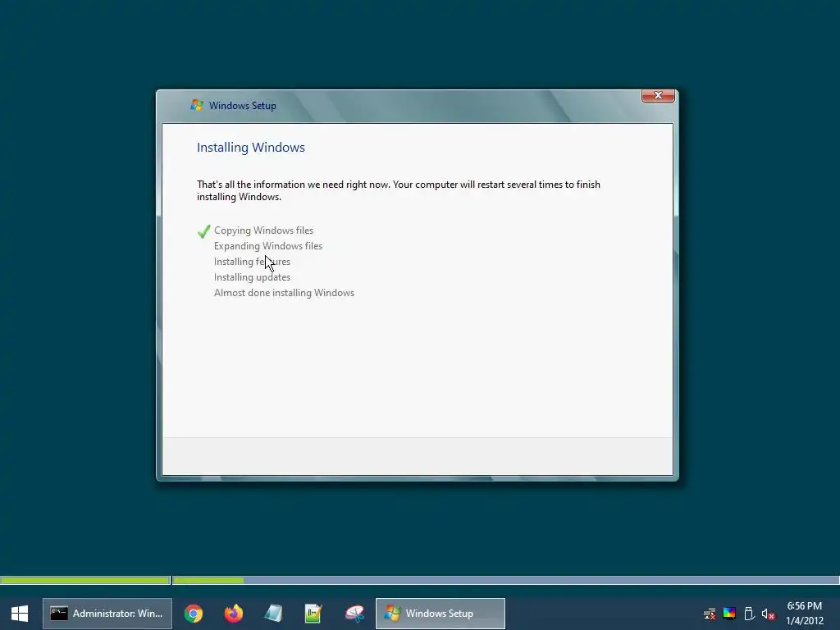Launch Firefox from the taskbar
Viewport: 840px width, 630px height.
click(234, 614)
